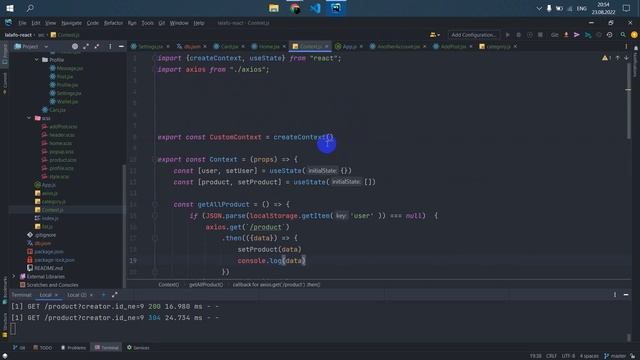Viewport: 640px width, 360px height.
Task: Open the Project panel options menu
Action: tap(110, 47)
